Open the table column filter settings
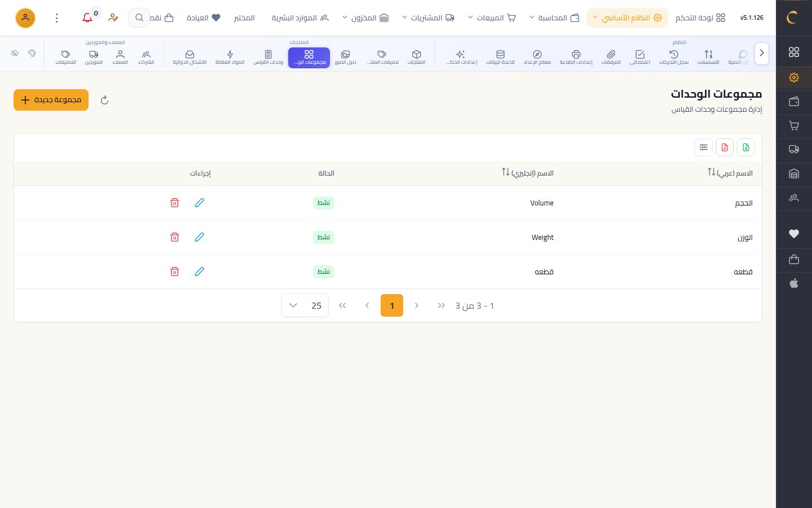The image size is (812, 508). click(704, 147)
